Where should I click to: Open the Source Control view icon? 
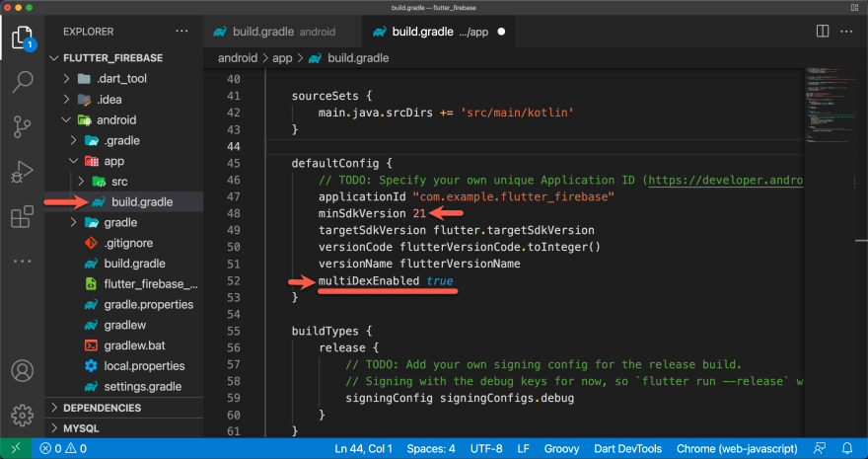(22, 126)
